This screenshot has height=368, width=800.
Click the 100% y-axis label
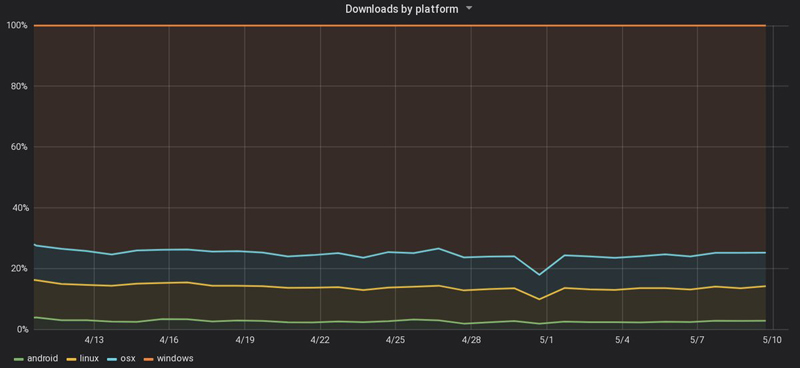coord(17,25)
